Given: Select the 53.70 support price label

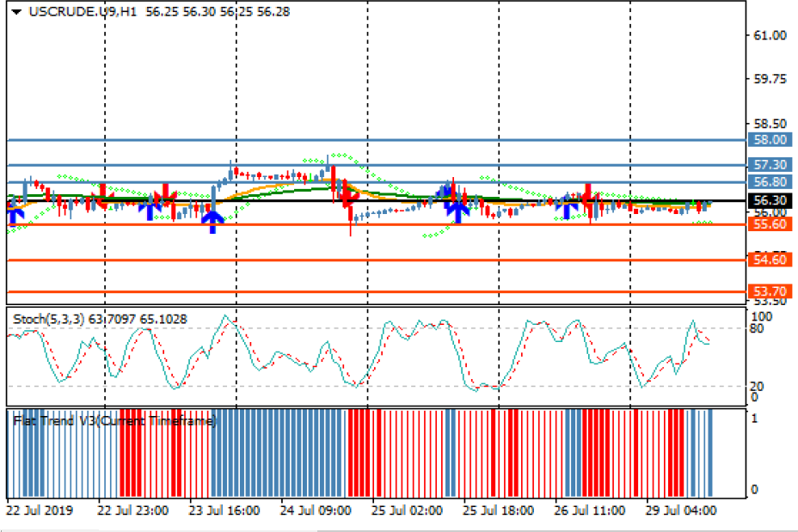Looking at the screenshot, I should [x=770, y=291].
